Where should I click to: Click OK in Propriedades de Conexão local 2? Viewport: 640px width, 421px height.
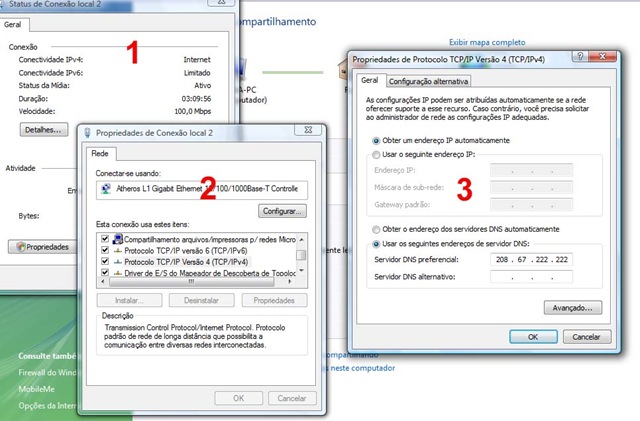[x=239, y=398]
